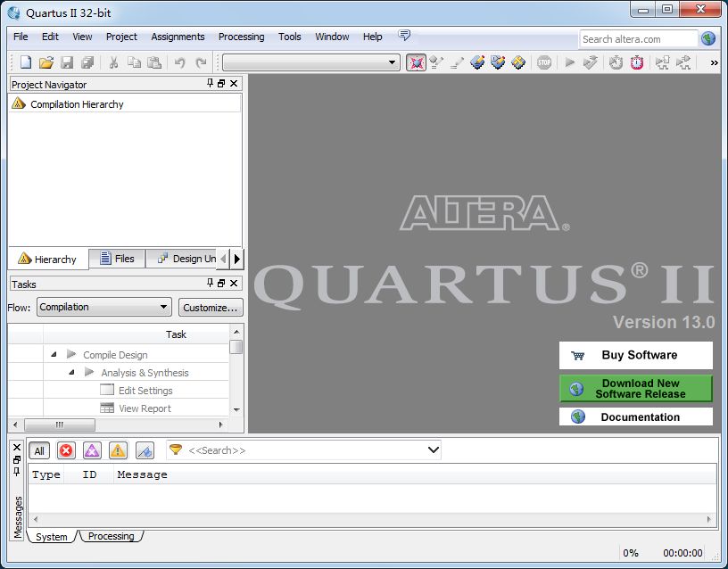Click the globe icon beside altera.com search

click(x=708, y=38)
